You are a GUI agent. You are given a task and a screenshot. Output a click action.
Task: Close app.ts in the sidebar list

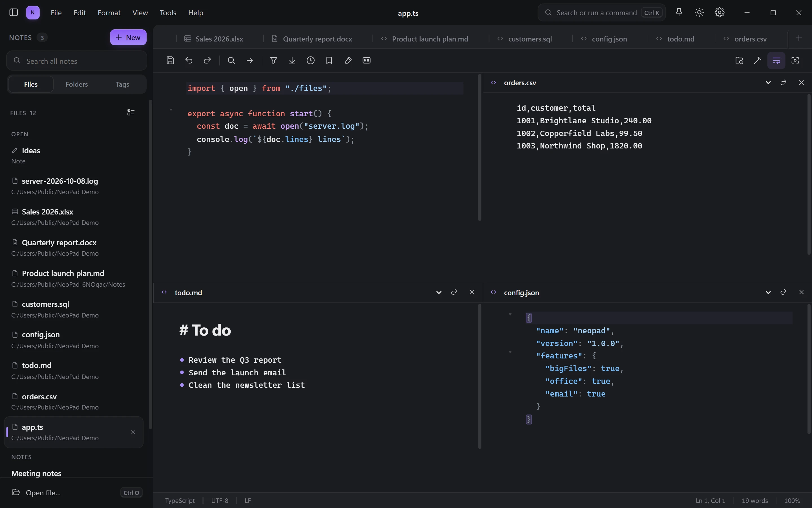[133, 432]
